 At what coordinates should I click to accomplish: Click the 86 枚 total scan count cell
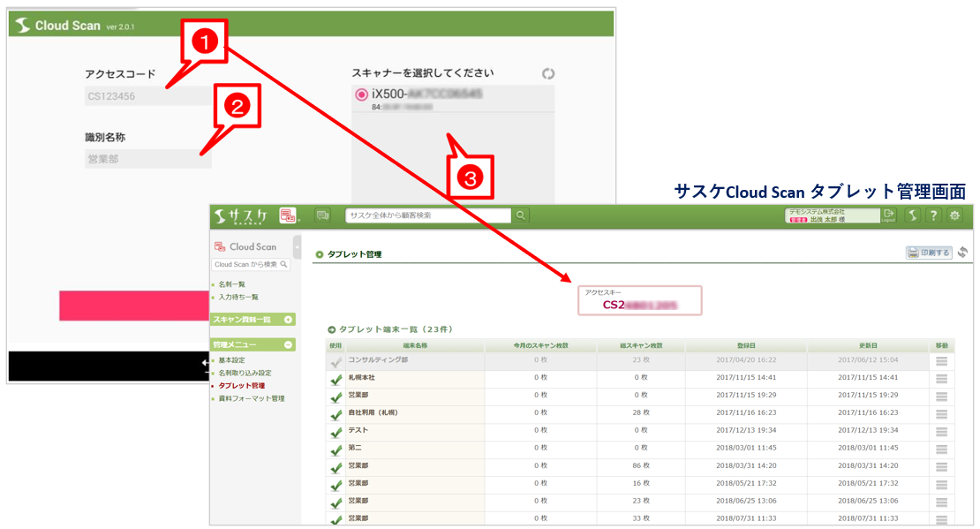[x=641, y=465]
